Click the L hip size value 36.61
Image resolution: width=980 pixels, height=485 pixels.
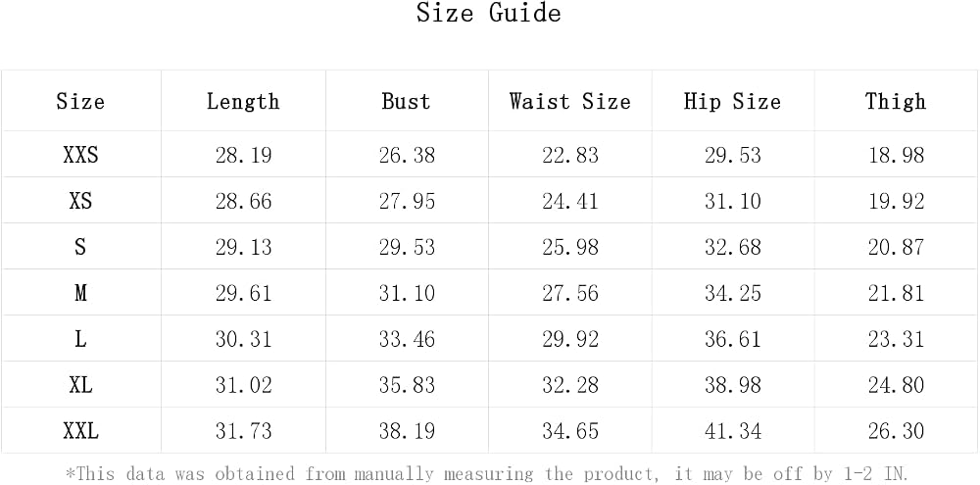point(733,339)
